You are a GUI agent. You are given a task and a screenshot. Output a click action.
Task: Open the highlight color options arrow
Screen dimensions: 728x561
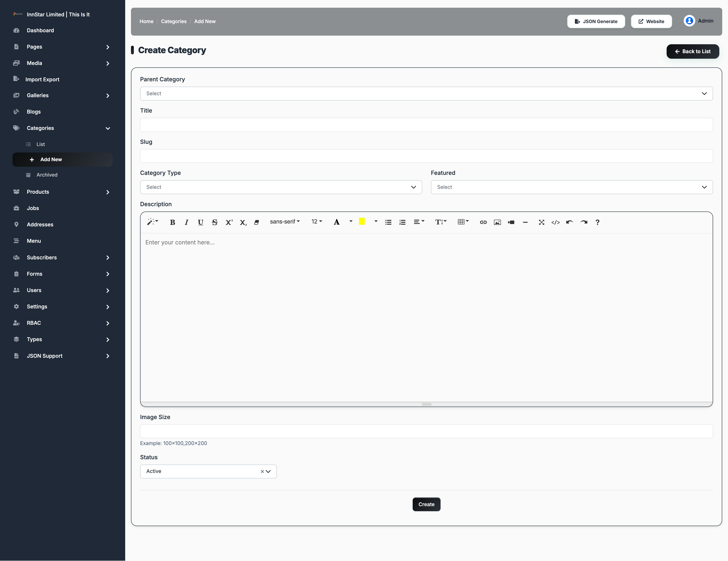pos(376,222)
